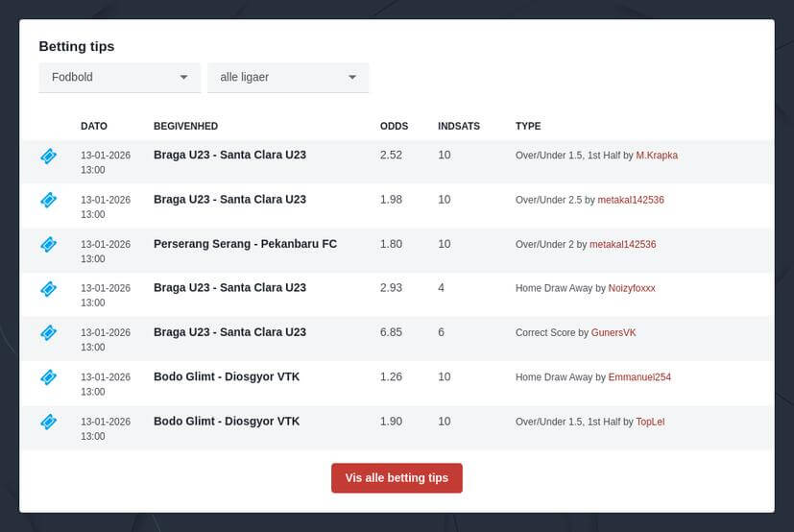Click the INDSATS column header
794x532 pixels.
(x=459, y=126)
